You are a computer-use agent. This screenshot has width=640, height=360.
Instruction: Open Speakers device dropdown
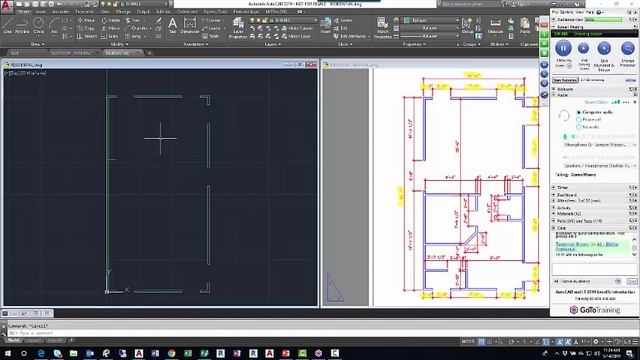[x=600, y=166]
